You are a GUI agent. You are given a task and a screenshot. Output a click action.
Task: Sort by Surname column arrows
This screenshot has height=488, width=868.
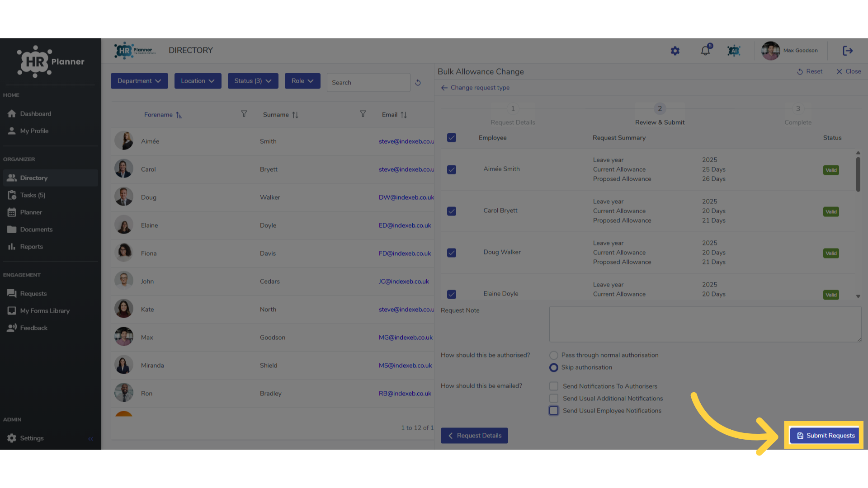(x=295, y=115)
